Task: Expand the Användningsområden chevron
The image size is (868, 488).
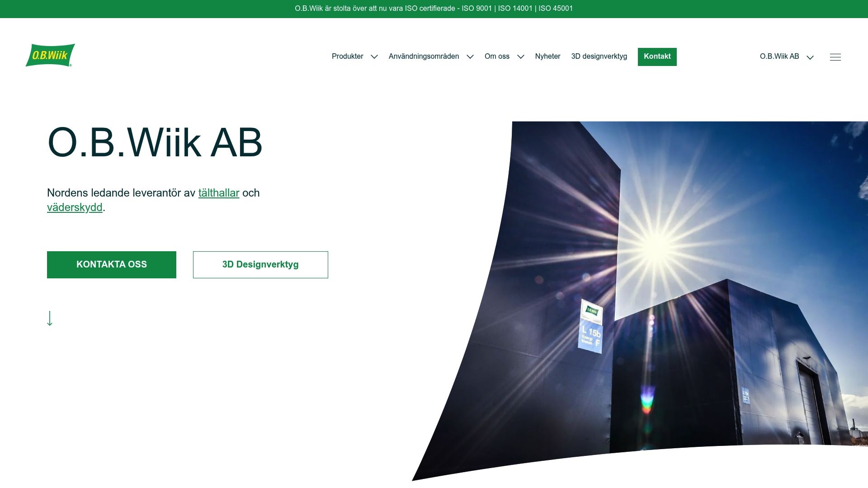Action: tap(470, 57)
